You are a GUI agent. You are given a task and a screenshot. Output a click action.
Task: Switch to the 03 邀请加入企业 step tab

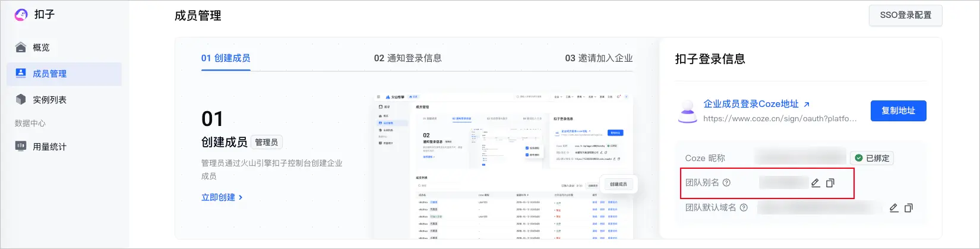tap(599, 58)
